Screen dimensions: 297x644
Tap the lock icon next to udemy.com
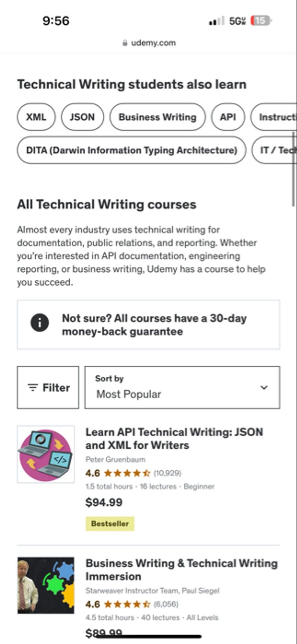pos(125,43)
